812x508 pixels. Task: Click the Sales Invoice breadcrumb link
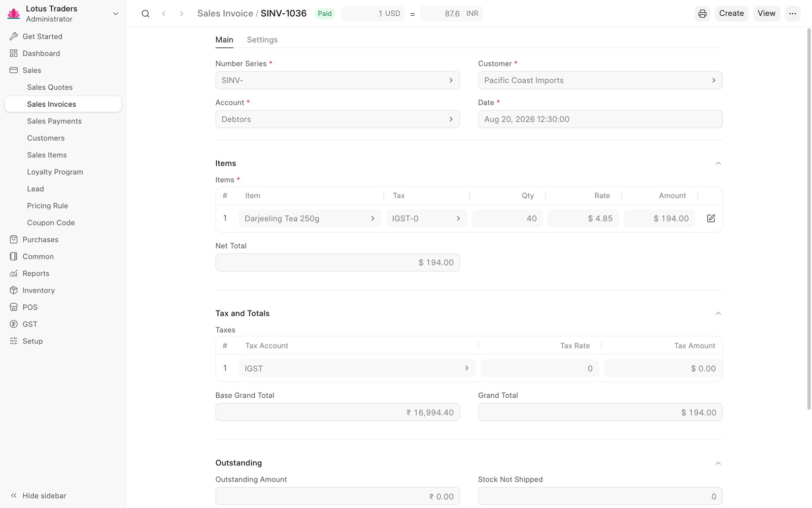[x=225, y=14]
